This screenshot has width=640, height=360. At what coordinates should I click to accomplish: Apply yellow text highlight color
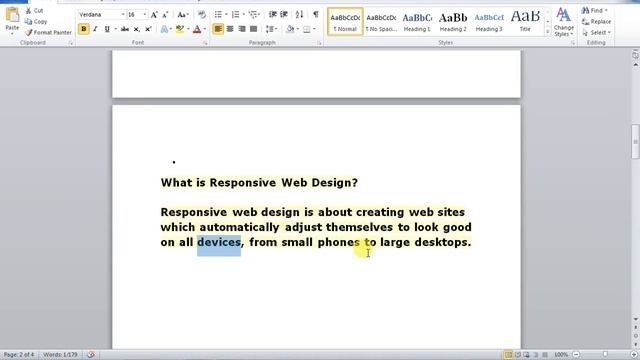pos(180,29)
